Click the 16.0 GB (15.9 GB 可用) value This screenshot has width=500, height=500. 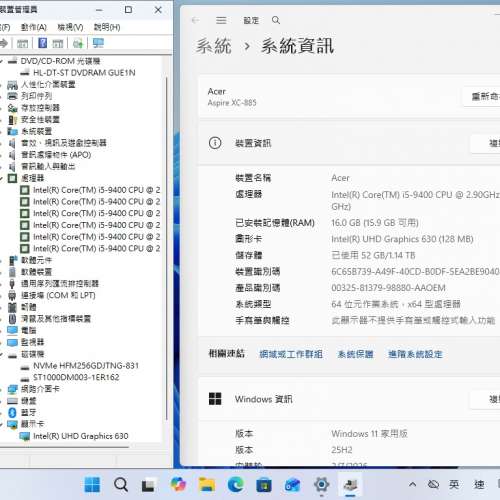click(375, 223)
